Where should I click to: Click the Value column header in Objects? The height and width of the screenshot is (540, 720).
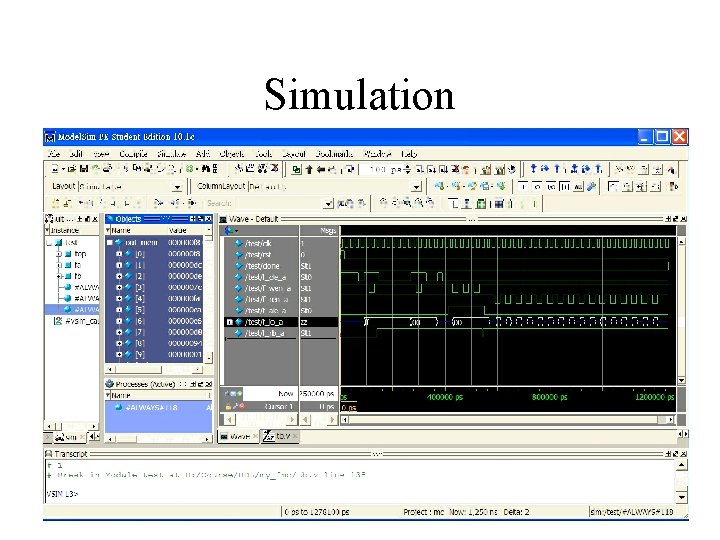[177, 230]
